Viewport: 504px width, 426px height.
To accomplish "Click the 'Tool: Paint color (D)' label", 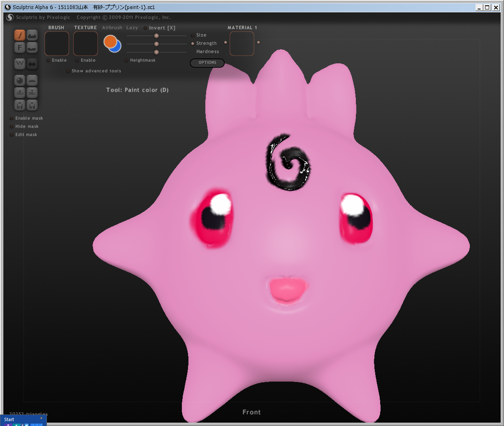I will pos(137,90).
